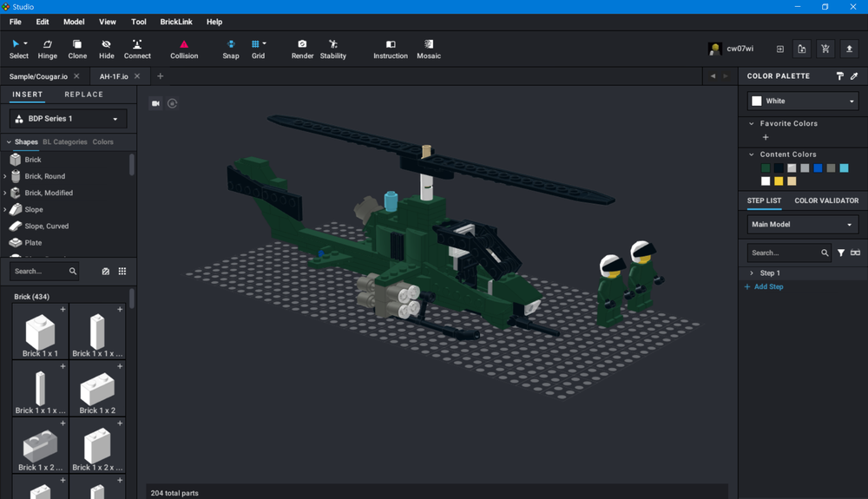This screenshot has height=499, width=868.
Task: Pick the yellow content color swatch
Action: 779,181
